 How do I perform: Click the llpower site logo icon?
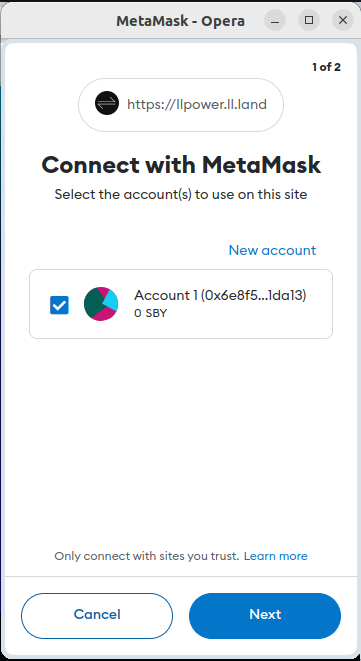click(x=107, y=104)
